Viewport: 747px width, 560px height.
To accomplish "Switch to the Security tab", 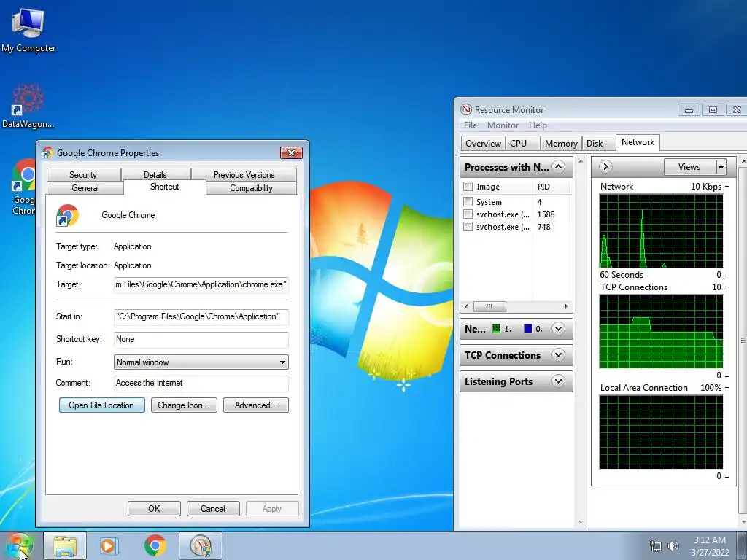I will [83, 174].
